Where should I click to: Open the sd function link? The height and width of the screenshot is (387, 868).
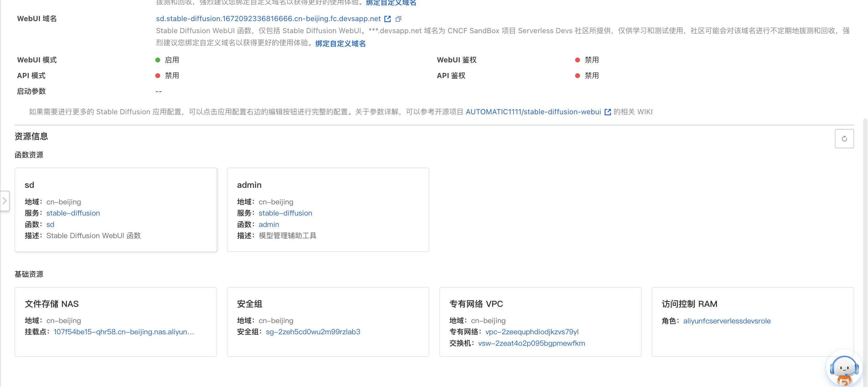(x=50, y=224)
